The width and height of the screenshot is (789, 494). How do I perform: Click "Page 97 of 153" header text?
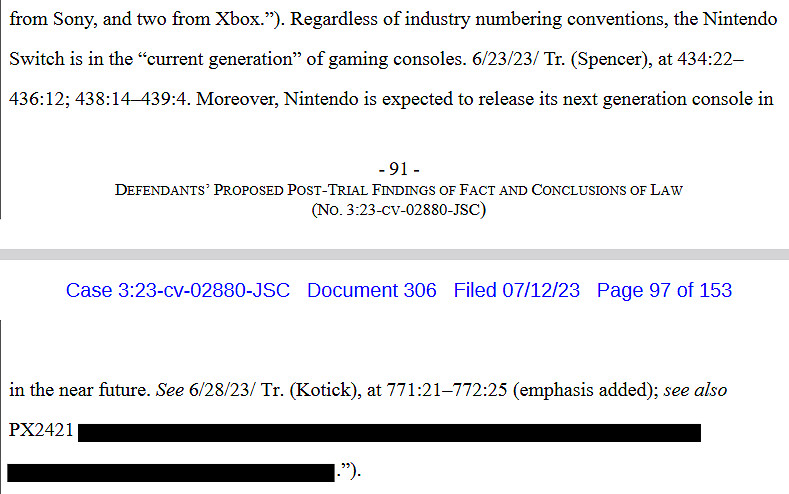pyautogui.click(x=664, y=291)
